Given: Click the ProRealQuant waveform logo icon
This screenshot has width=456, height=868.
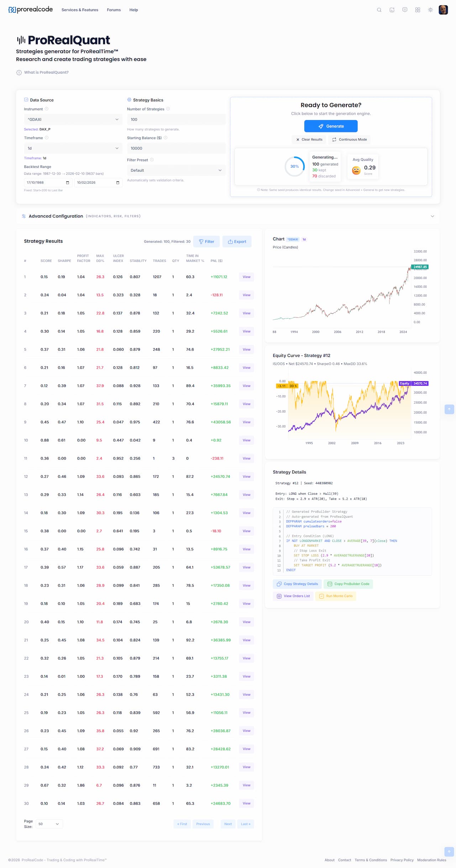Looking at the screenshot, I should (x=21, y=40).
